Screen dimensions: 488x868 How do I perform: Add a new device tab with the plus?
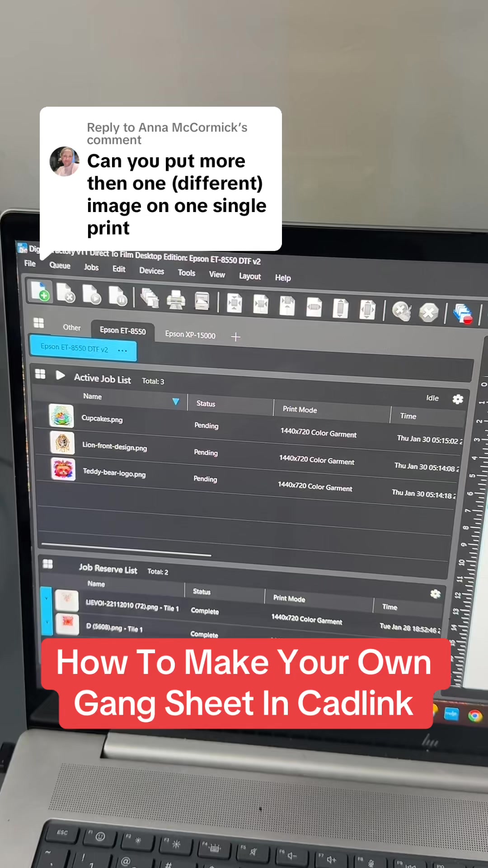coord(236,337)
